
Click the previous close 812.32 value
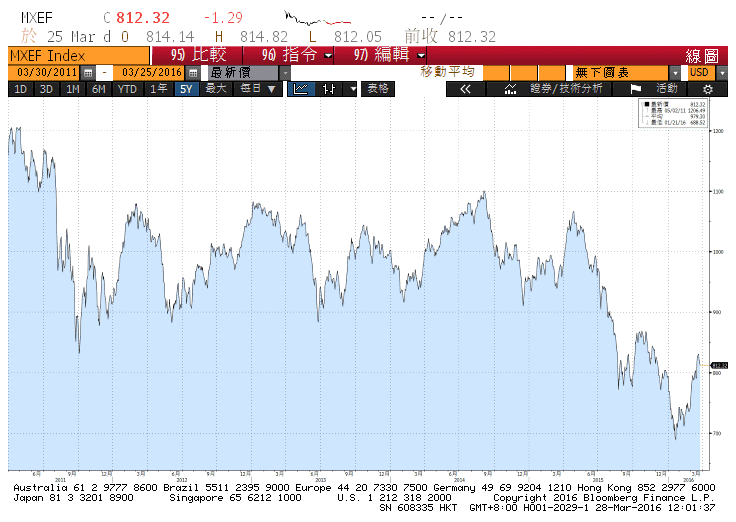click(x=472, y=37)
